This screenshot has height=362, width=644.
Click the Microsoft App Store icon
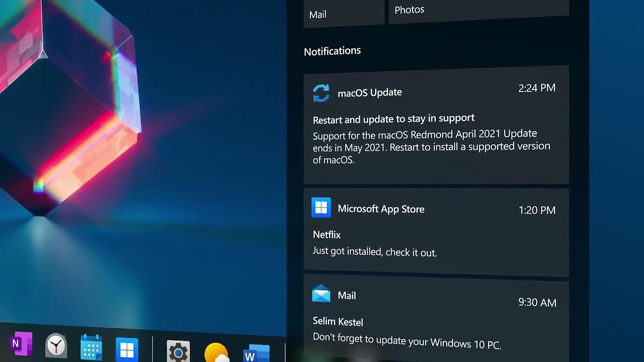[x=321, y=207]
